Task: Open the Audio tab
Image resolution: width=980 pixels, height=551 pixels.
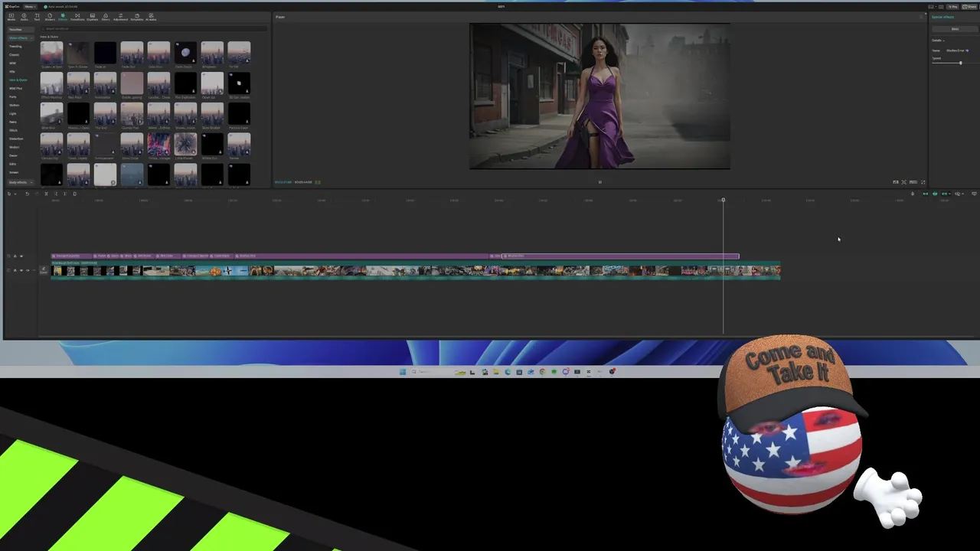Action: click(x=24, y=17)
